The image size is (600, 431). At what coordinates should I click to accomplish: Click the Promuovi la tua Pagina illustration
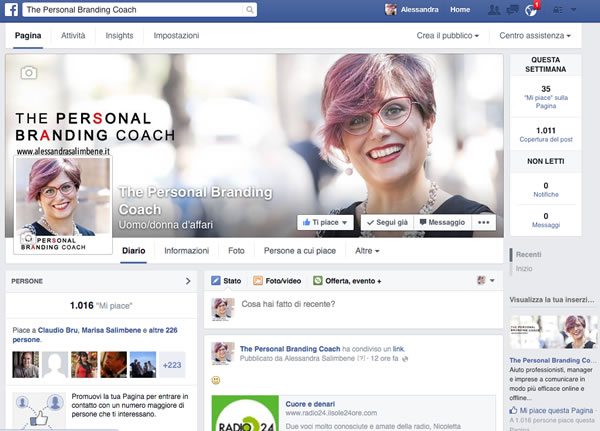[x=39, y=411]
